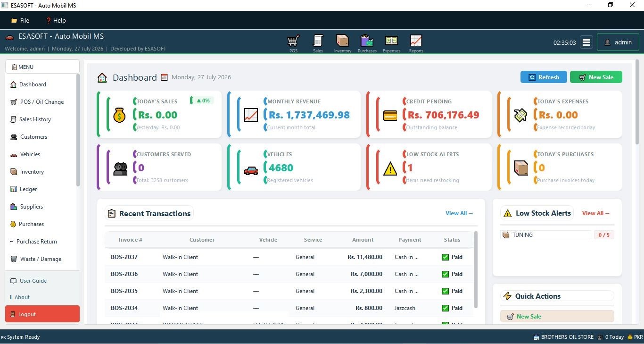Go to Sales History in sidebar
Image resolution: width=644 pixels, height=344 pixels.
coord(41,119)
